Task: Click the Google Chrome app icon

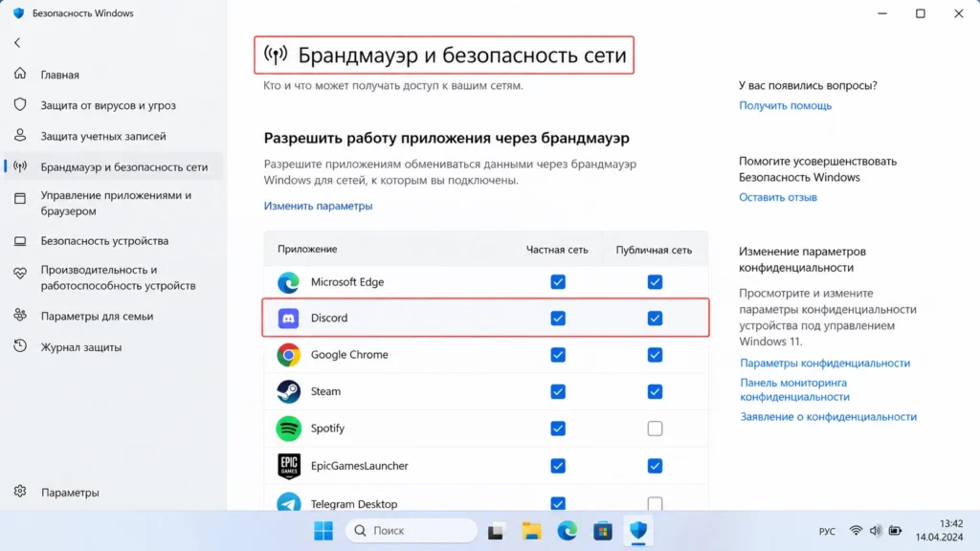Action: click(x=288, y=355)
